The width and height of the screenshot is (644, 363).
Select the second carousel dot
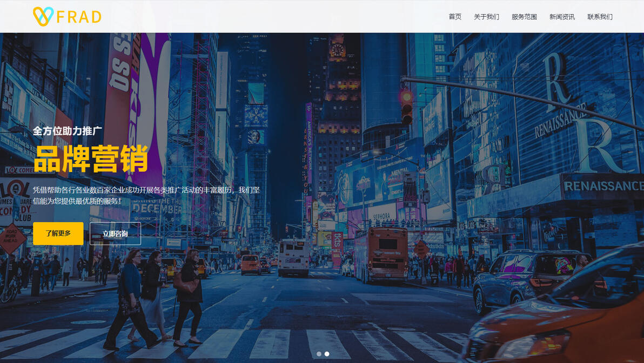(327, 354)
